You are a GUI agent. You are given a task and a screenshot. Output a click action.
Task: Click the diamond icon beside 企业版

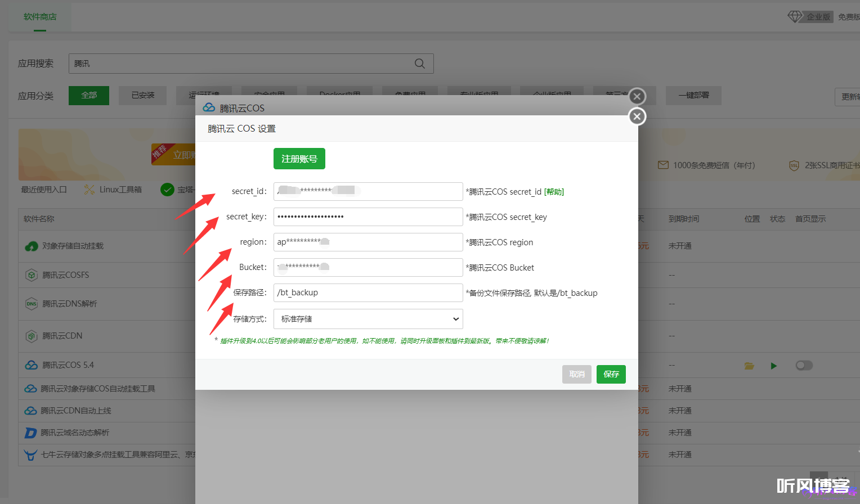click(795, 17)
